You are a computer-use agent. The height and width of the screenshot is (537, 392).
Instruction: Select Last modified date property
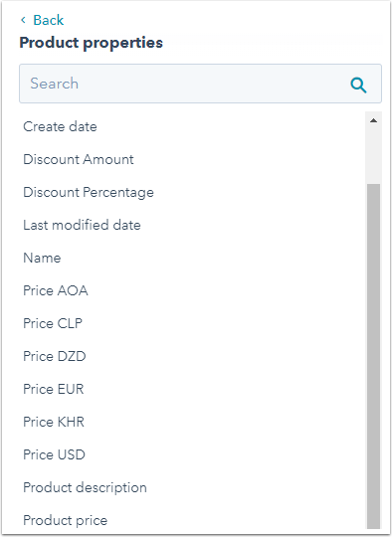pos(82,225)
